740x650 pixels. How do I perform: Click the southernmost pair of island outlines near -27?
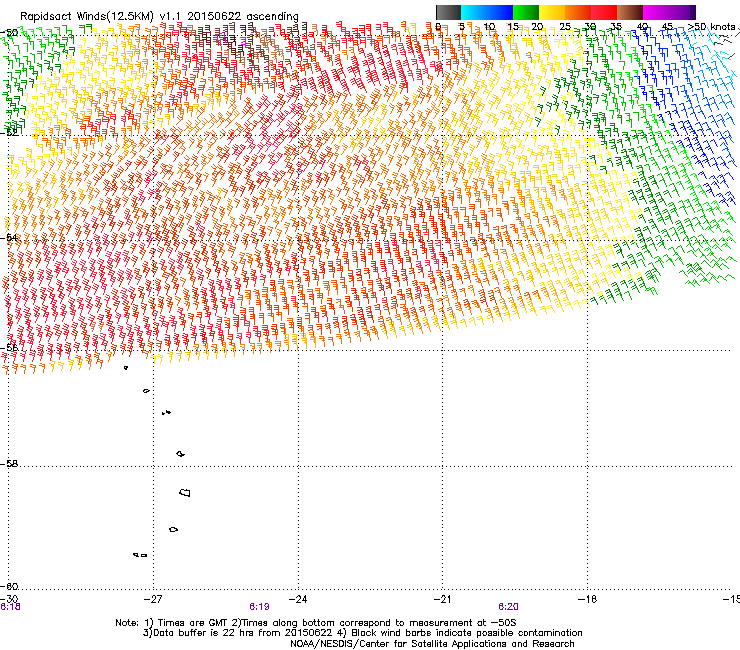pyautogui.click(x=140, y=555)
